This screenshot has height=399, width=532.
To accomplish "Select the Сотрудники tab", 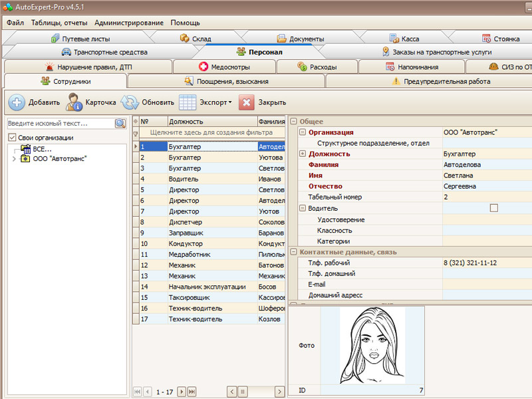I will click(x=65, y=81).
